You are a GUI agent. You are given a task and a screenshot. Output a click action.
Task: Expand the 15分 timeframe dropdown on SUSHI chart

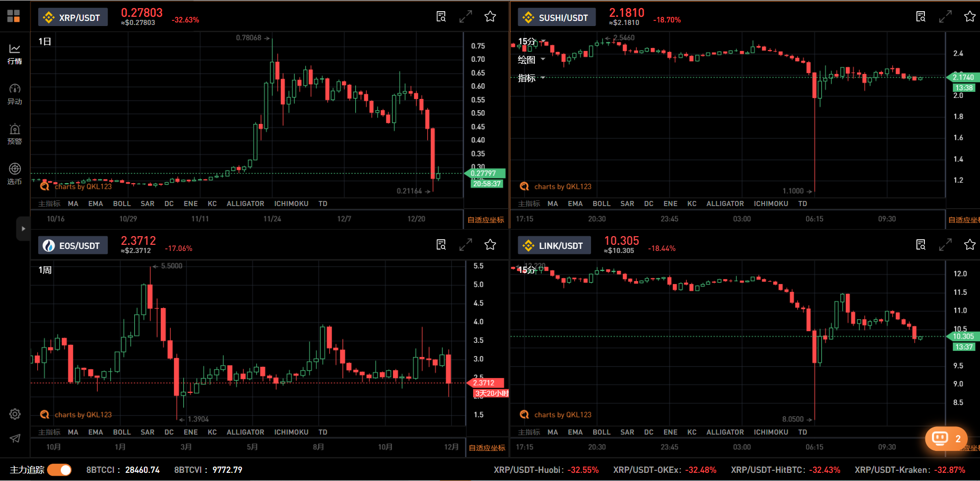(532, 41)
